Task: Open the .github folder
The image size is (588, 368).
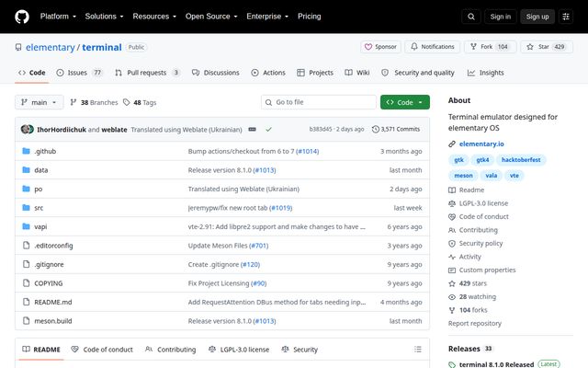Action: coord(45,151)
